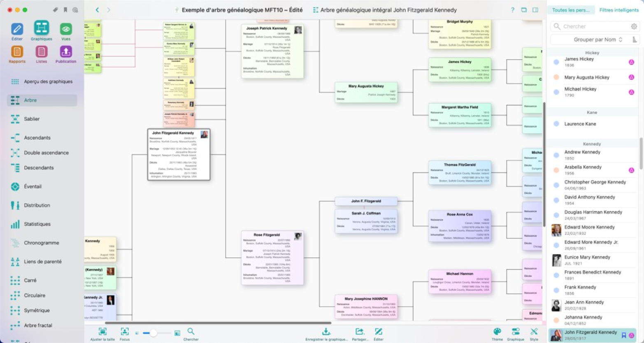Screen dimensions: 644x343
Task: Go forward with the right navigation arrow
Action: 109,10
